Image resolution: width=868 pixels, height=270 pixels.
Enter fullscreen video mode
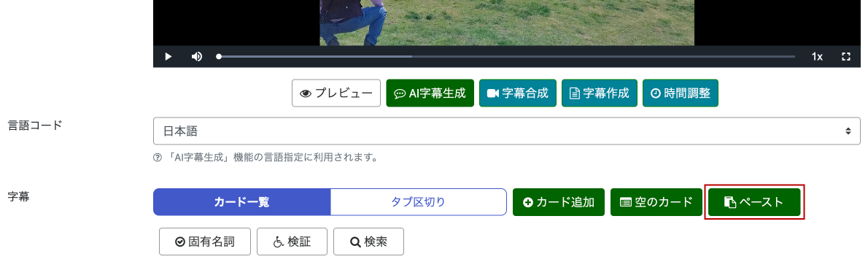pos(846,56)
